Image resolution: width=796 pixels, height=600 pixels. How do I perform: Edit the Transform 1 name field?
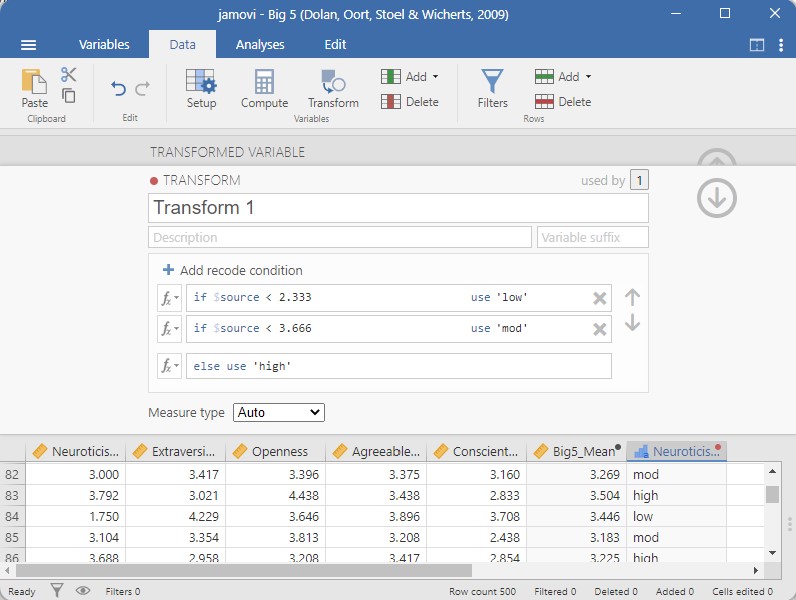pos(398,208)
